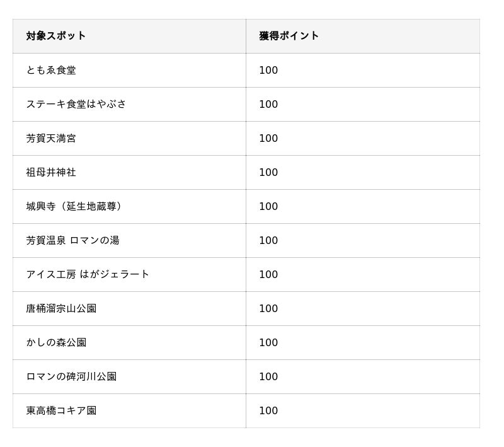Select 東高橋コキア園 cell
This screenshot has height=447, width=504.
click(129, 410)
